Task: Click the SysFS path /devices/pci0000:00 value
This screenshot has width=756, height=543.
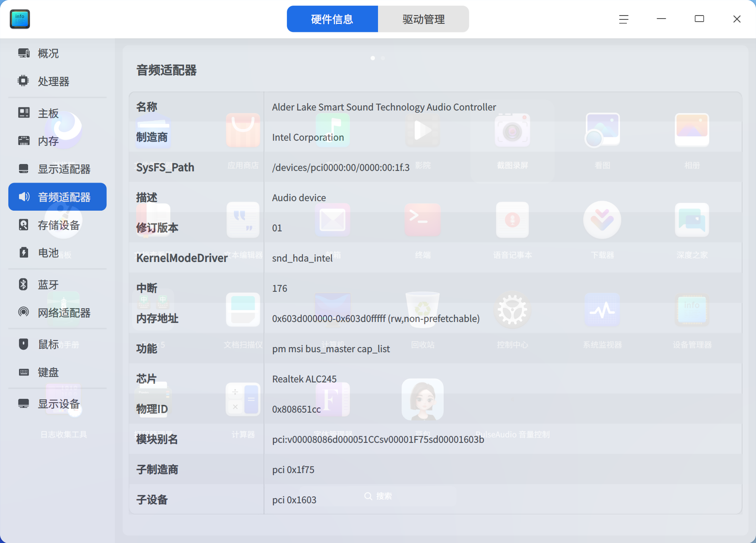Action: pos(341,167)
